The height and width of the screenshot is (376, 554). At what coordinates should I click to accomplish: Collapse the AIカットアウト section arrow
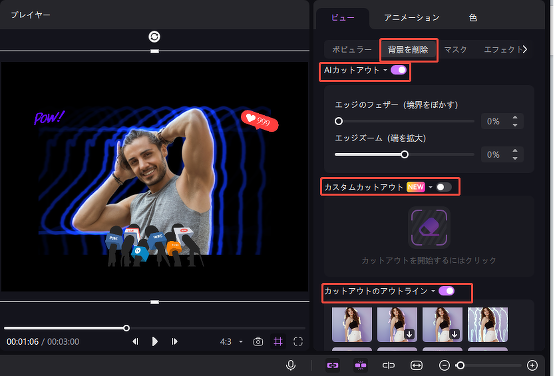point(385,70)
